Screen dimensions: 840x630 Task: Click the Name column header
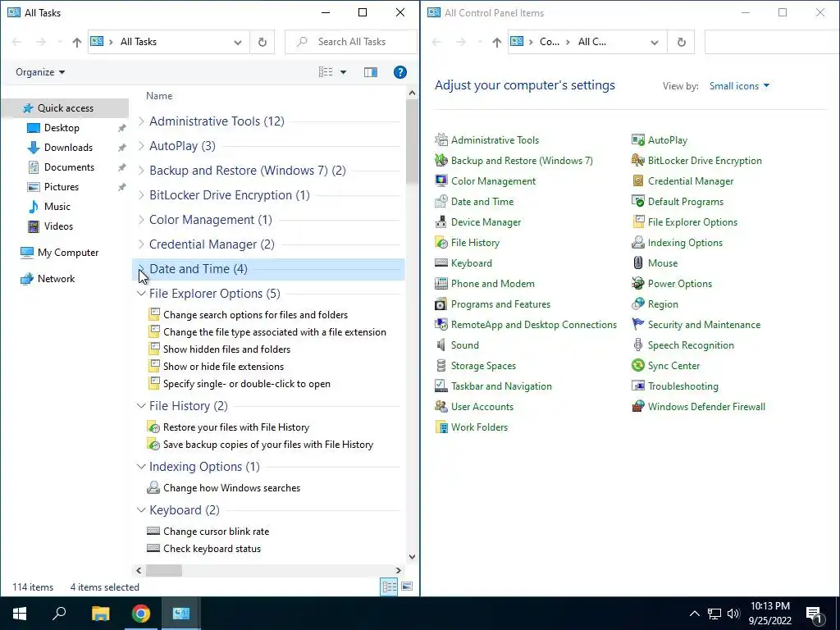click(159, 96)
